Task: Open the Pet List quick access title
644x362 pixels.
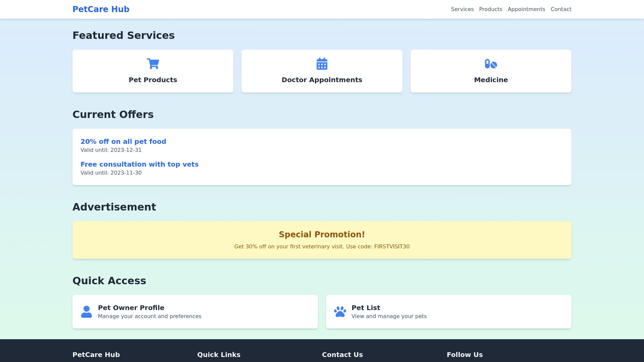Action: pos(366,308)
